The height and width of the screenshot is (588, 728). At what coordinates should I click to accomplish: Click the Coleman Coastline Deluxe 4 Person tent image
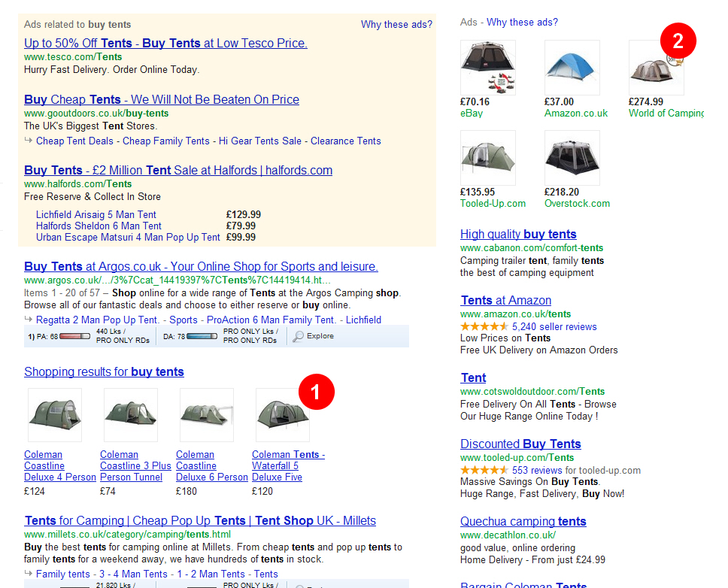[x=55, y=415]
